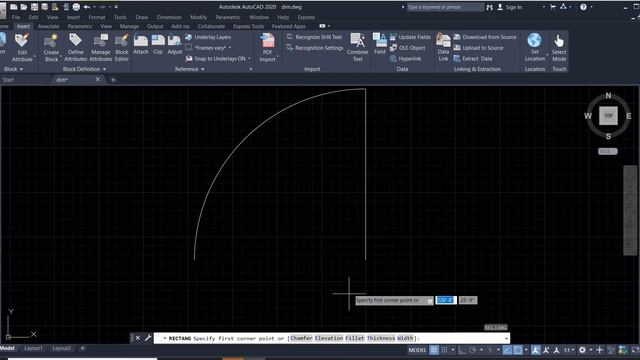Click Upload to Source
Screen dimensions: 640x360
point(478,48)
